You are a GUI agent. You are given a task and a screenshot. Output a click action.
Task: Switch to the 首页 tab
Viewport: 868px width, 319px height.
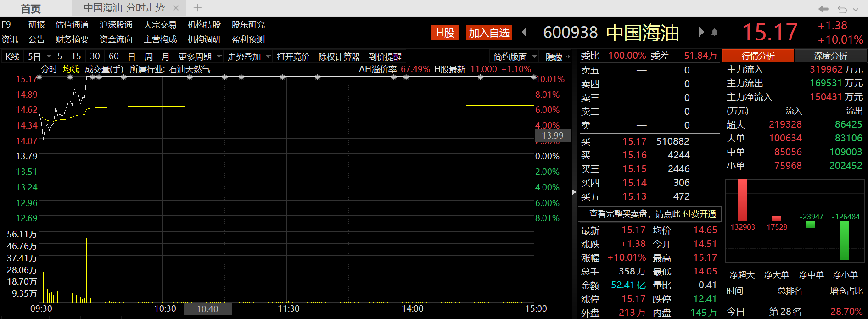pyautogui.click(x=31, y=9)
